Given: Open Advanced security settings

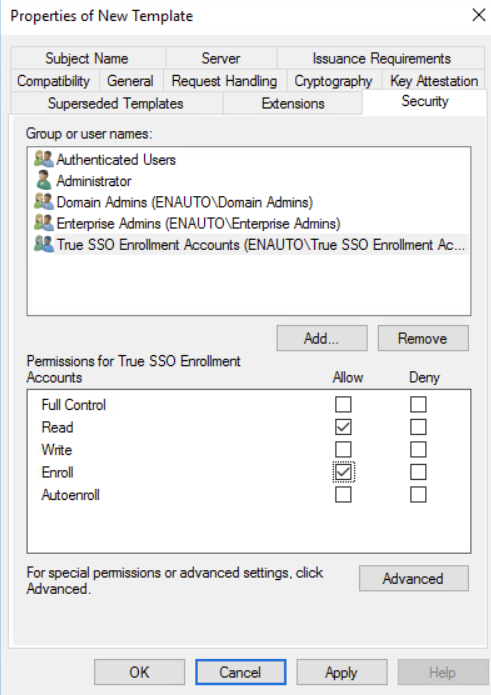Looking at the screenshot, I should click(x=413, y=578).
